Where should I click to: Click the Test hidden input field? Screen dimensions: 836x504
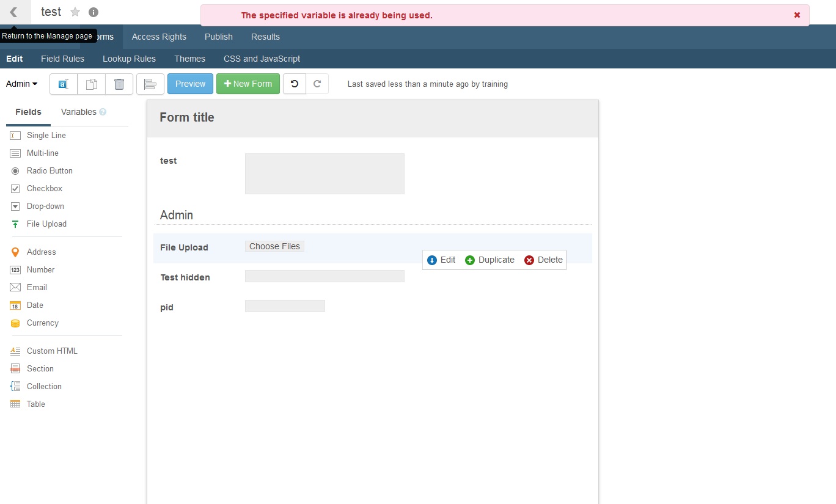coord(324,277)
